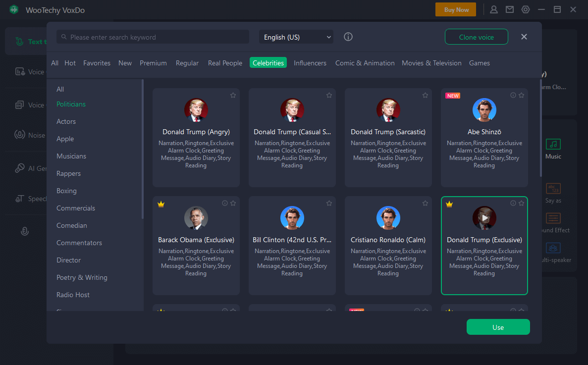Open the English (US) language dropdown

296,37
